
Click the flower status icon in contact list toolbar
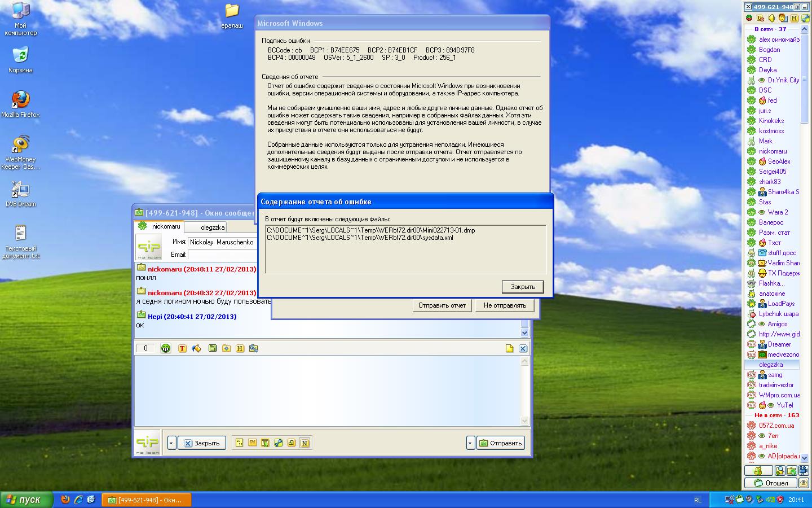[749, 18]
